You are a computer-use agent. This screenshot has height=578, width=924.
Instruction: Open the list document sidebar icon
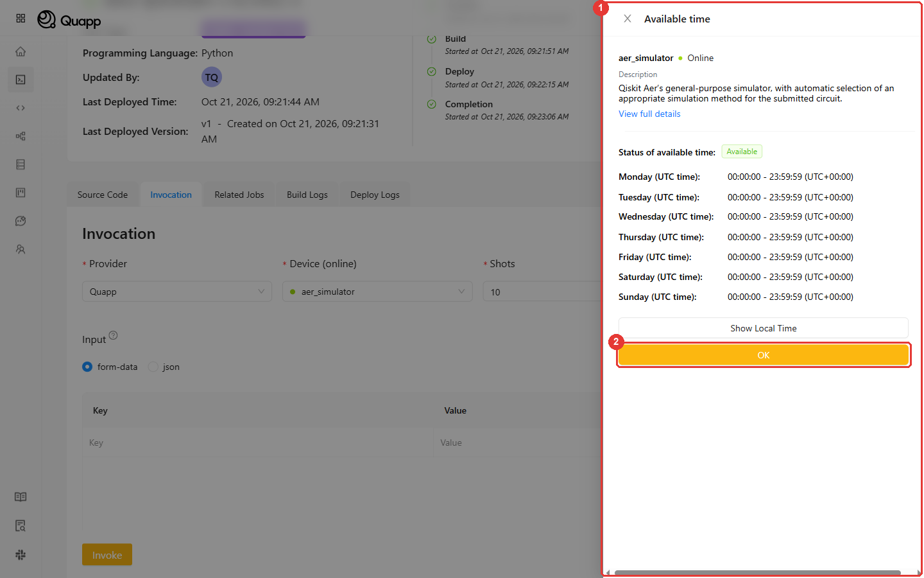coord(21,164)
